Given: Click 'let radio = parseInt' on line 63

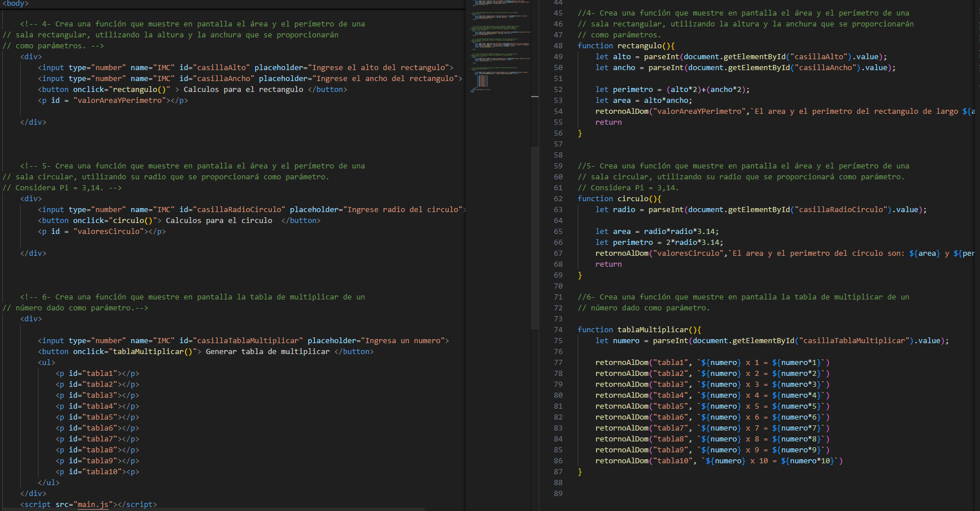Looking at the screenshot, I should pos(639,210).
